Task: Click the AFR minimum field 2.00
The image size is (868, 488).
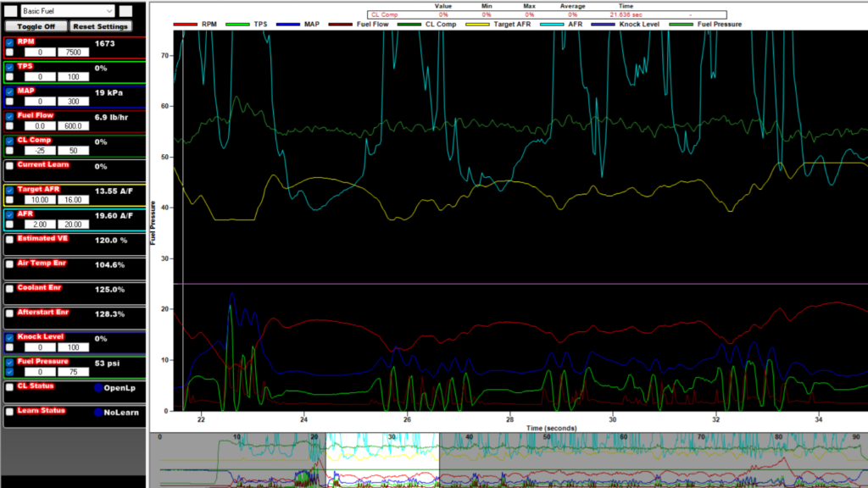Action: 40,224
